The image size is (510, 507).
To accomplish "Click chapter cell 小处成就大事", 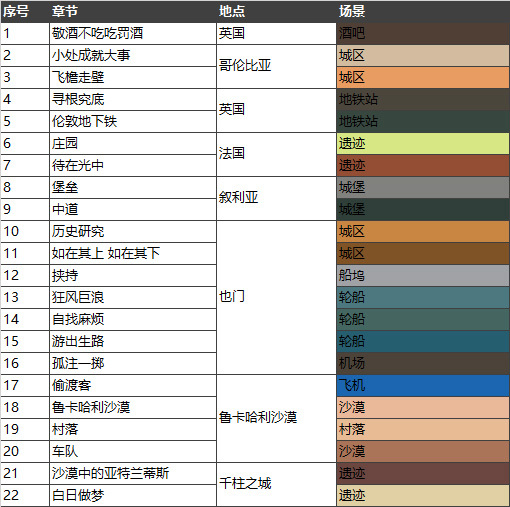I will point(133,55).
